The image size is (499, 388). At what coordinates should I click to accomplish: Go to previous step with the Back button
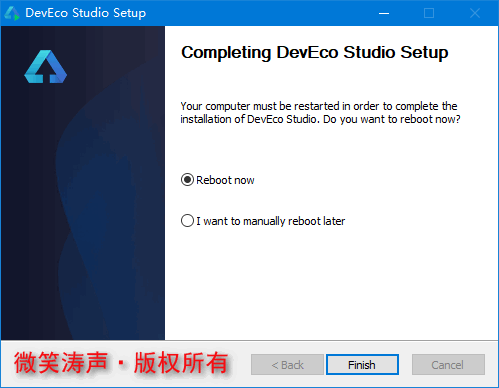(287, 365)
